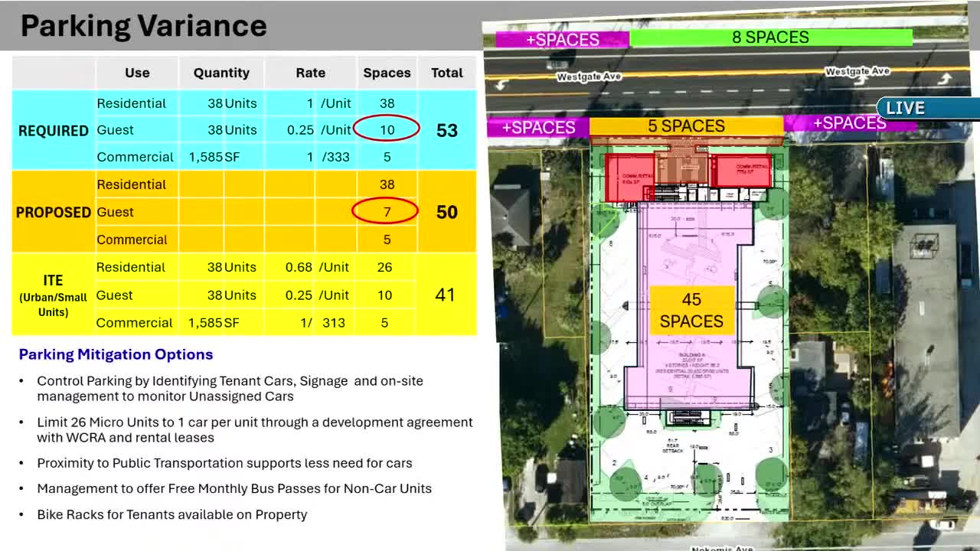
Task: Expand the Total column header
Action: [446, 73]
